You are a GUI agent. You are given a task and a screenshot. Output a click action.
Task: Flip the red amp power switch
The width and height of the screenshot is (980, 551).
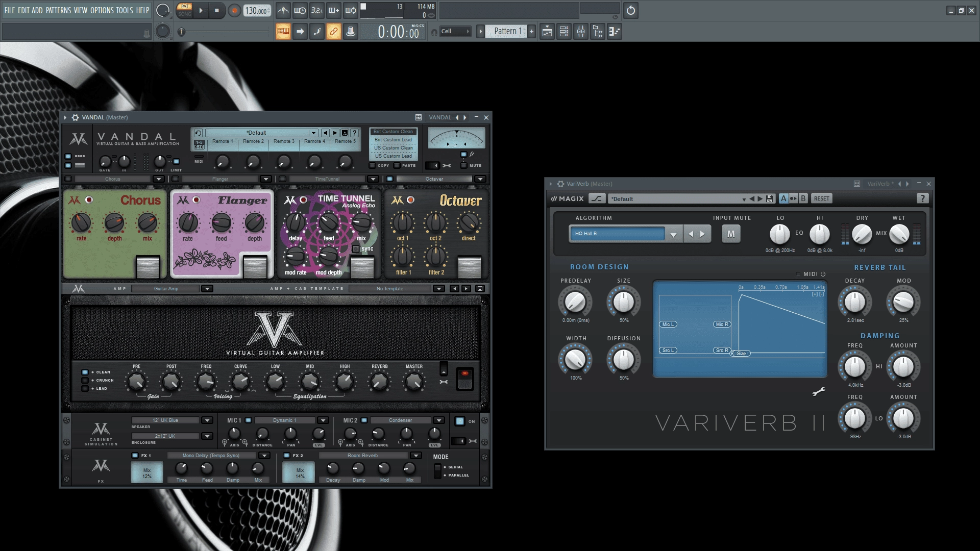pyautogui.click(x=464, y=379)
